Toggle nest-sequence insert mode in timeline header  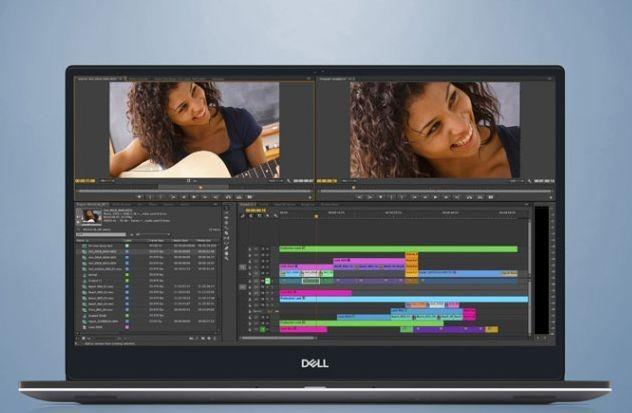point(243,216)
